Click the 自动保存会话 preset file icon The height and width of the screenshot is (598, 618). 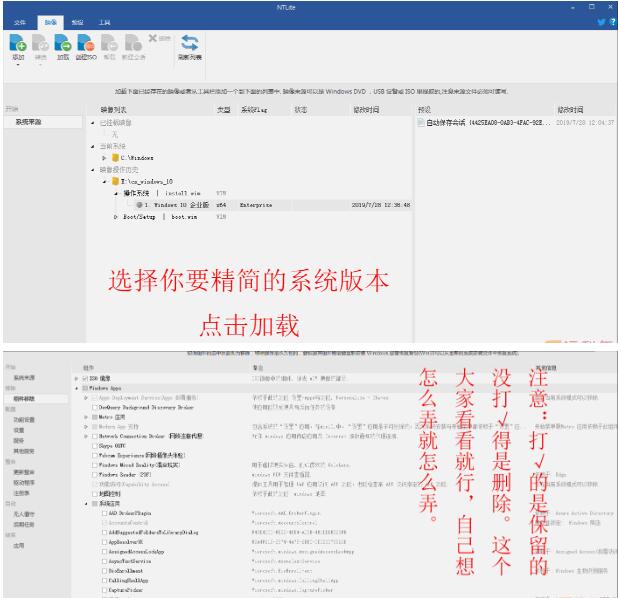coord(421,123)
